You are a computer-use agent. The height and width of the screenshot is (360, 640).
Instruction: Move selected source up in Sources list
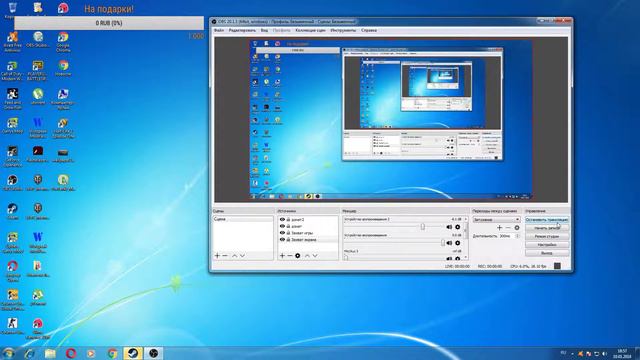pyautogui.click(x=307, y=256)
